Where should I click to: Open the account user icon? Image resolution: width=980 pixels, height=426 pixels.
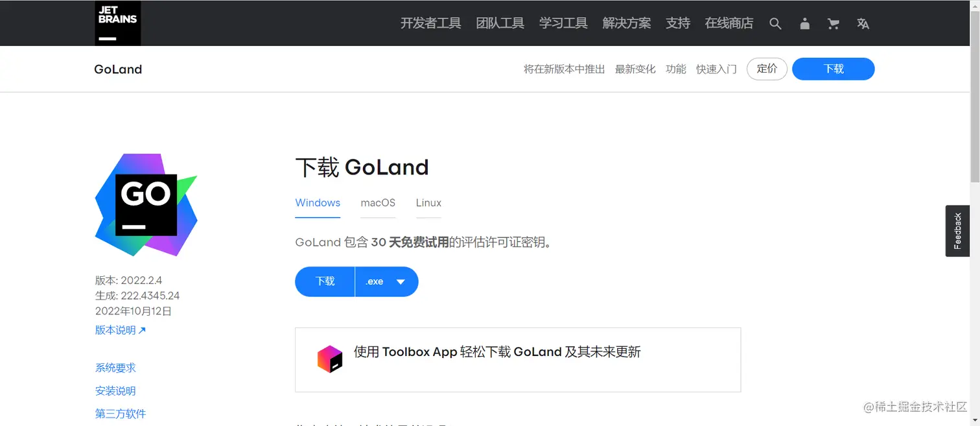point(804,23)
